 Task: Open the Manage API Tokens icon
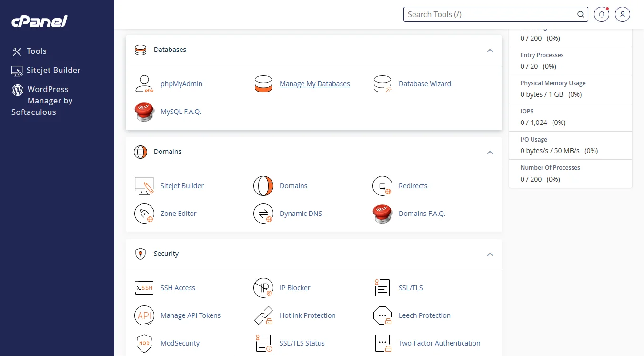(144, 315)
